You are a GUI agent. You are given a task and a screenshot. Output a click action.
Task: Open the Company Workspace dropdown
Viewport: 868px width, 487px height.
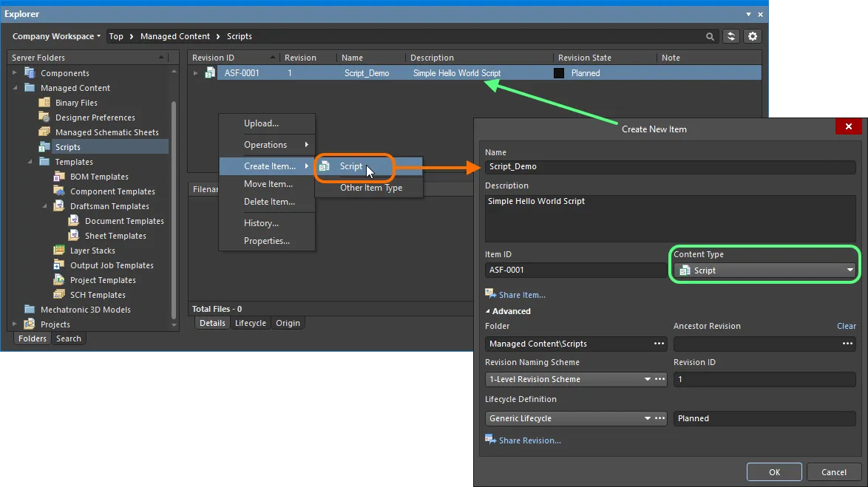click(56, 36)
